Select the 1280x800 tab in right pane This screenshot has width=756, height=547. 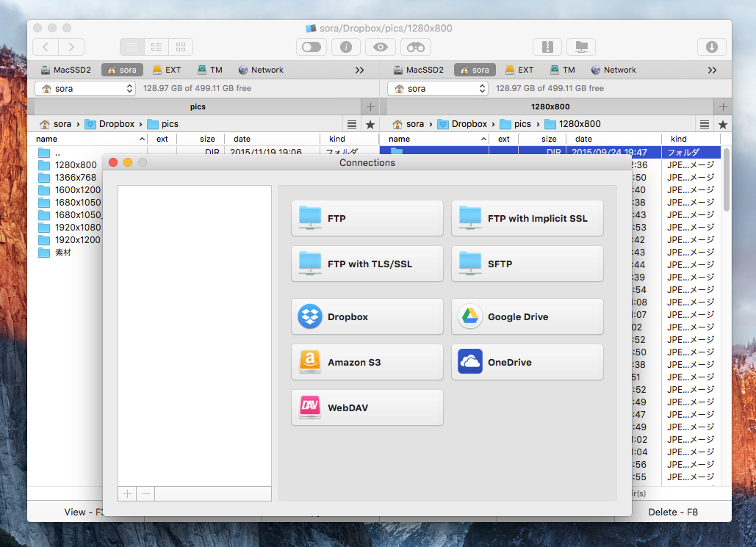550,106
